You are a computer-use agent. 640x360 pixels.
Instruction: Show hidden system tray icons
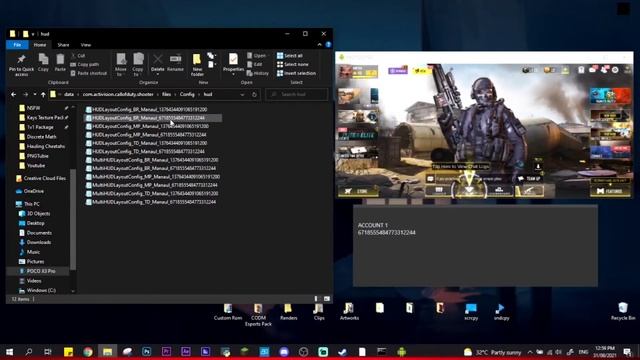(x=530, y=351)
